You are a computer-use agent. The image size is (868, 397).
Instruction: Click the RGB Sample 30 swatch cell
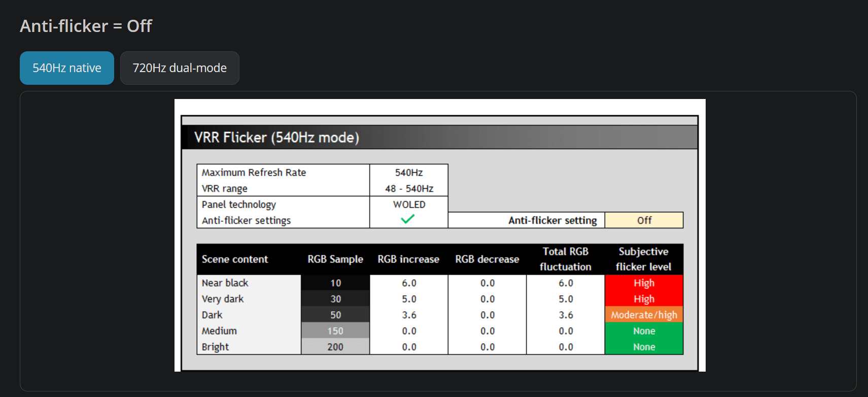[335, 299]
